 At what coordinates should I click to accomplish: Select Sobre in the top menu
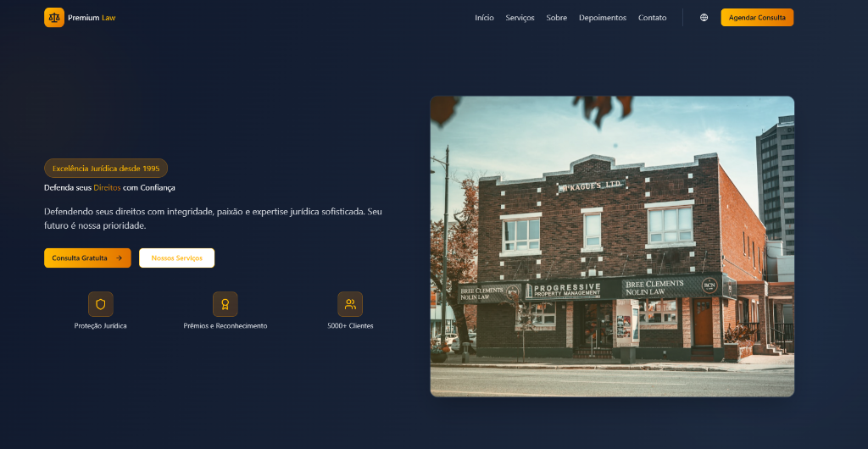(x=557, y=18)
